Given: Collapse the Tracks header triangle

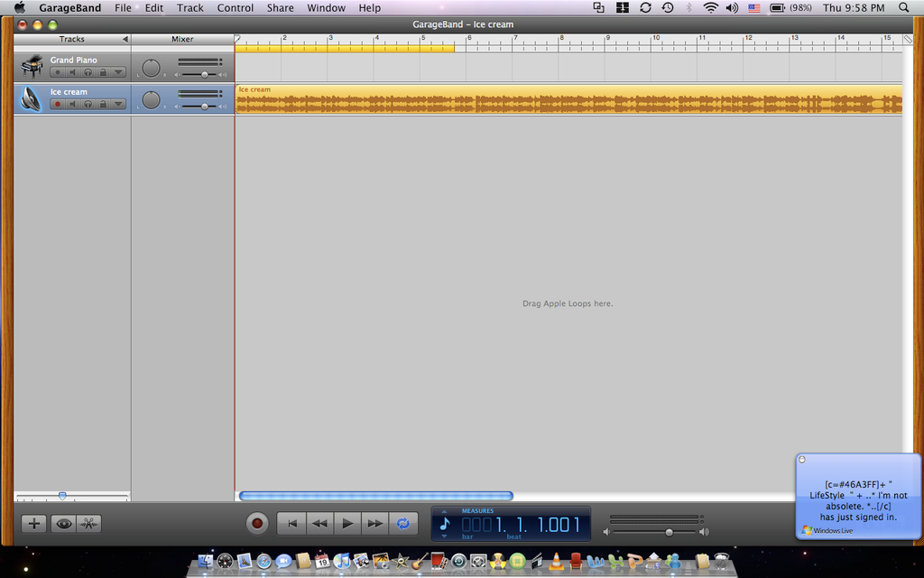Looking at the screenshot, I should pyautogui.click(x=125, y=39).
